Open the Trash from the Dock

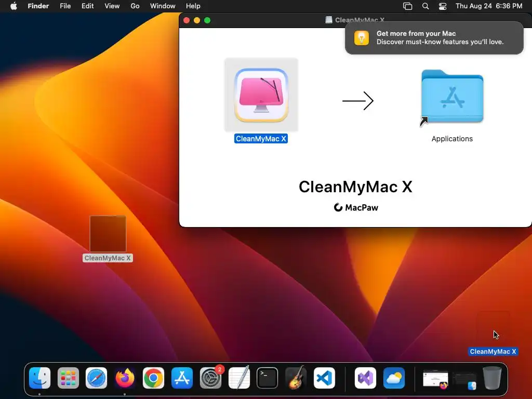[x=492, y=378]
